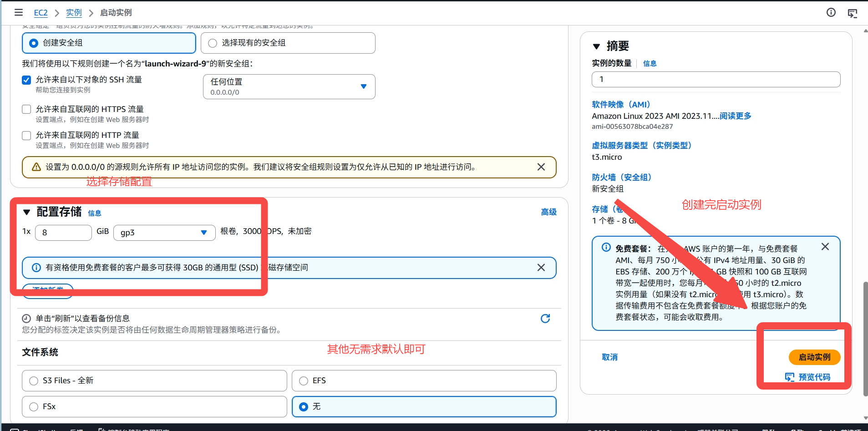This screenshot has height=431, width=868.
Task: Select the EFS file system option
Action: 304,381
